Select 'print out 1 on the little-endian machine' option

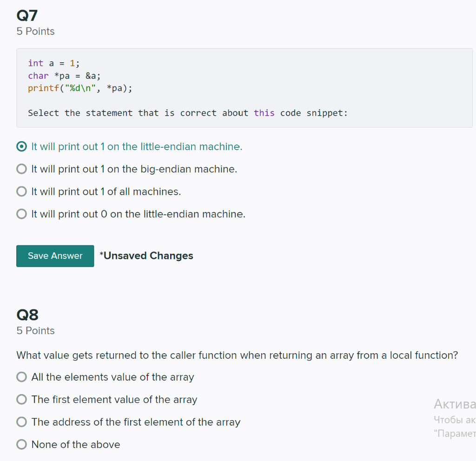[21, 147]
